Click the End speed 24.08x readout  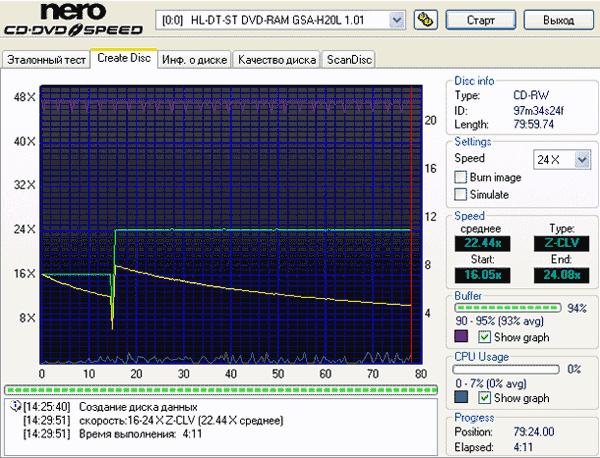coord(561,275)
